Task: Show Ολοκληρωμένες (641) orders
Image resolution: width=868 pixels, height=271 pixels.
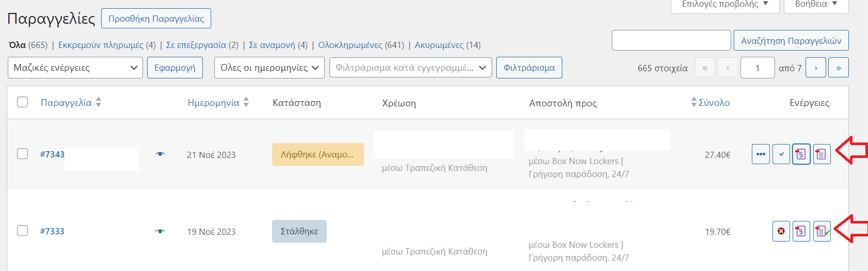Action: coord(361,45)
